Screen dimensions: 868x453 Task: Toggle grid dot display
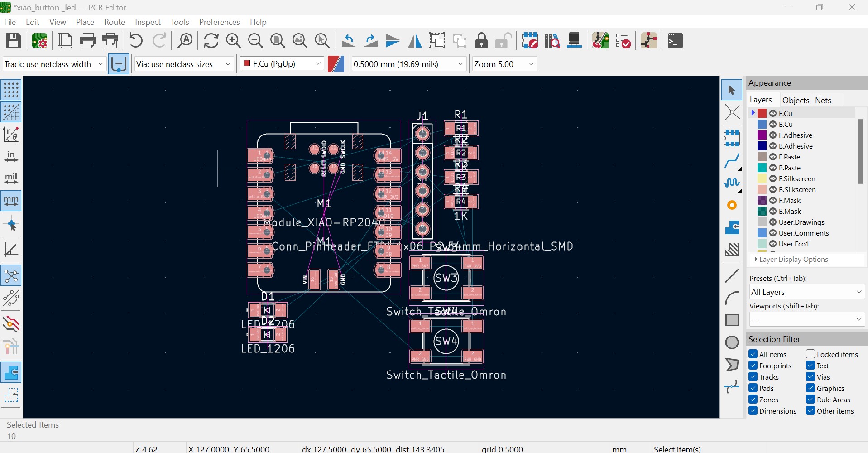[11, 90]
